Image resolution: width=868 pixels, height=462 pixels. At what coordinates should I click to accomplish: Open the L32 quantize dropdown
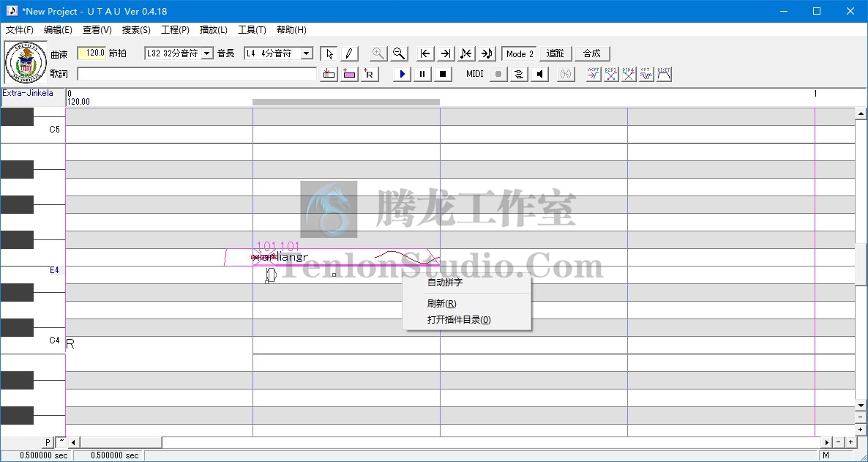[x=207, y=53]
